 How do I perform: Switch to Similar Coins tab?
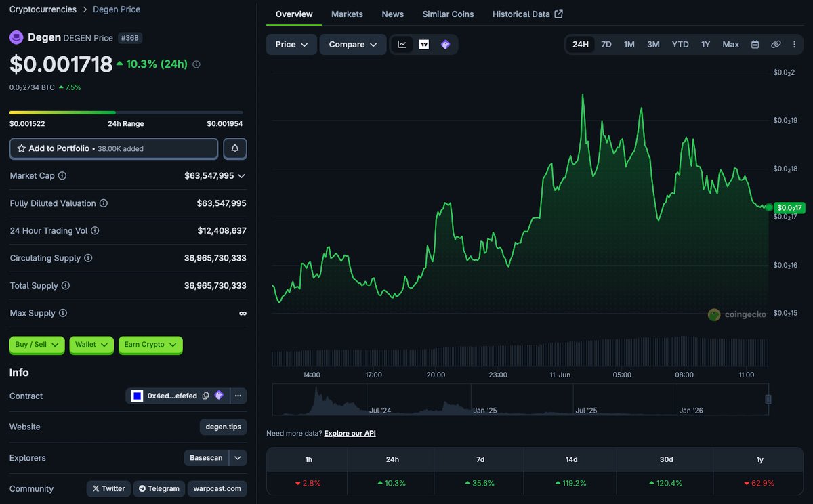448,14
